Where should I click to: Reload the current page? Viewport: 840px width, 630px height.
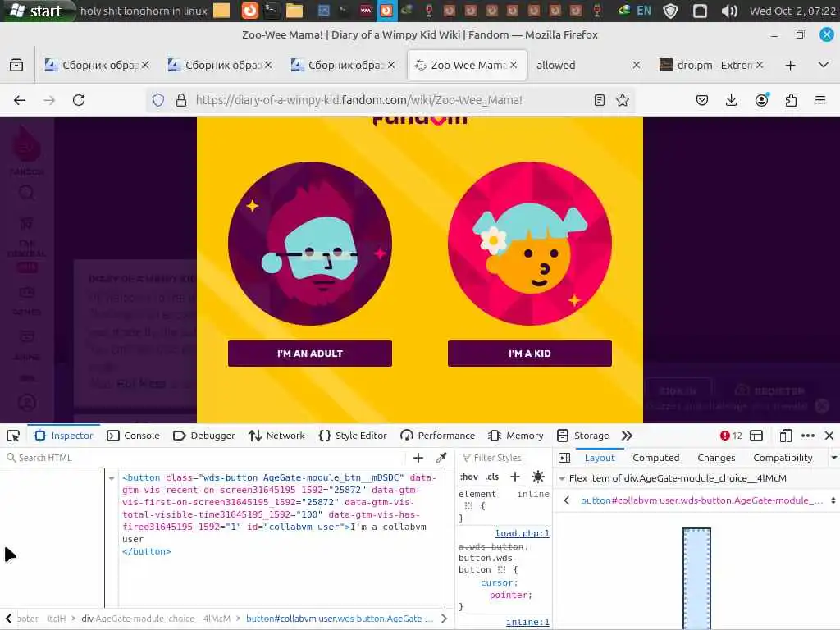coord(79,100)
